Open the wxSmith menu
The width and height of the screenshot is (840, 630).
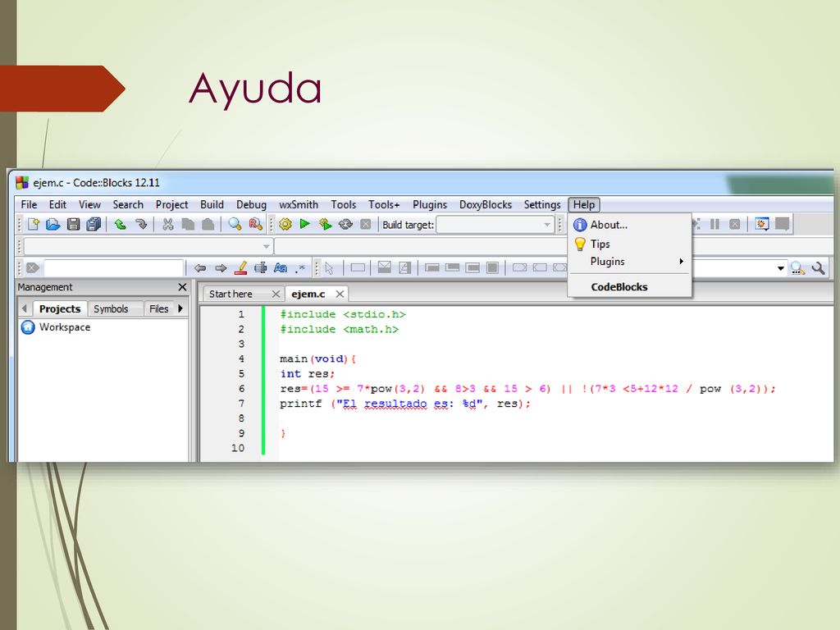(x=299, y=204)
